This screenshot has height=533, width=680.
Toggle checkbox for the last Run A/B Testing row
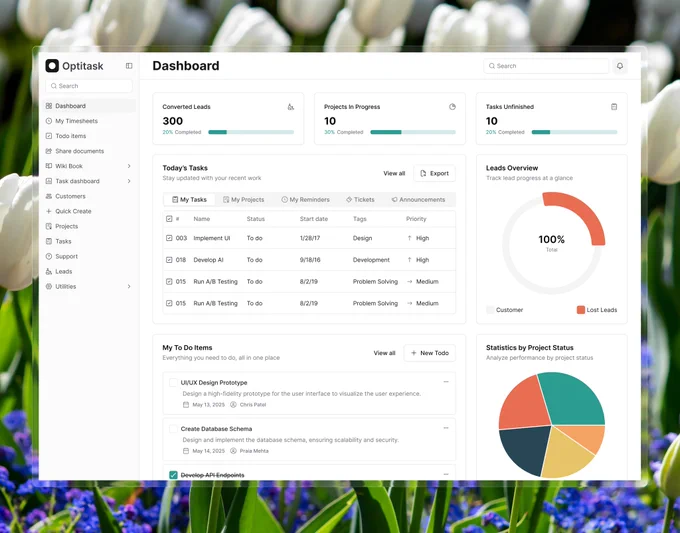[169, 303]
